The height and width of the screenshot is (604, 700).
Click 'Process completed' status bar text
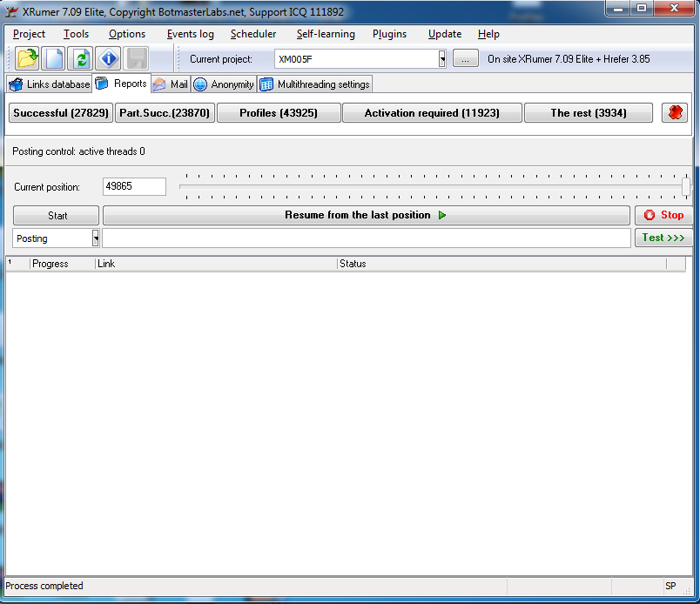click(44, 586)
